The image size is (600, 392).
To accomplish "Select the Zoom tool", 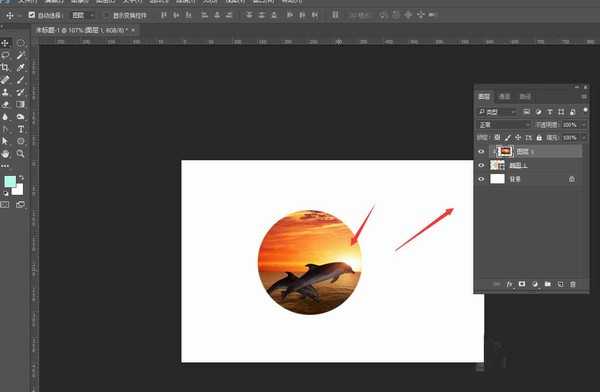I will click(21, 154).
